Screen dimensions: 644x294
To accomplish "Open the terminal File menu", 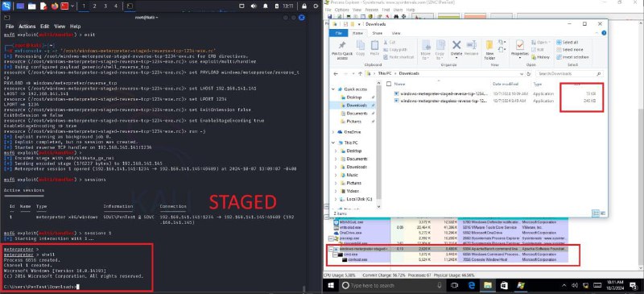I will [x=10, y=27].
